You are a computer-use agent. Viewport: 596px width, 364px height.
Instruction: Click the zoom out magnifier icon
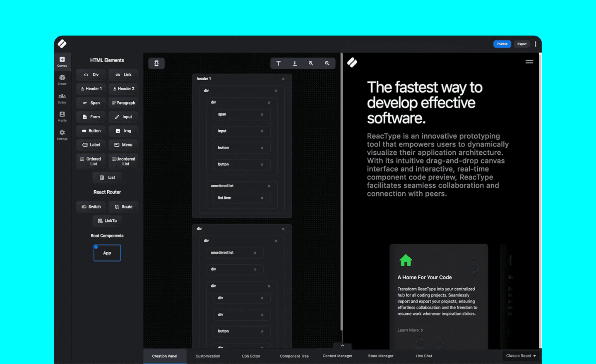(327, 63)
